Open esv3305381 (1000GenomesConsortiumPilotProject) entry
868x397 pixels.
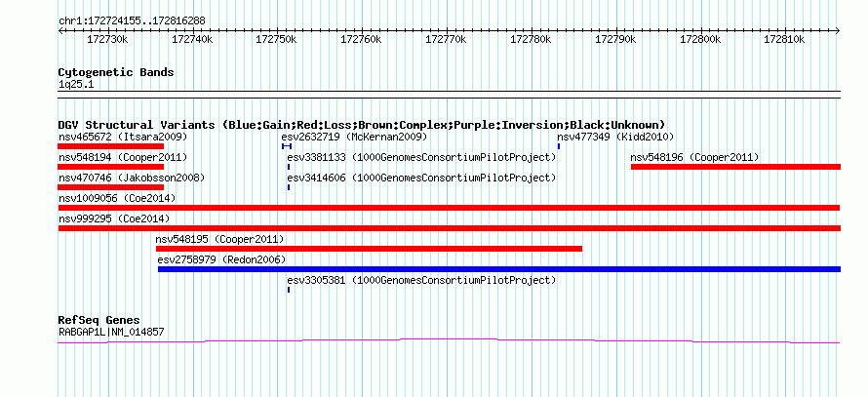coord(421,280)
